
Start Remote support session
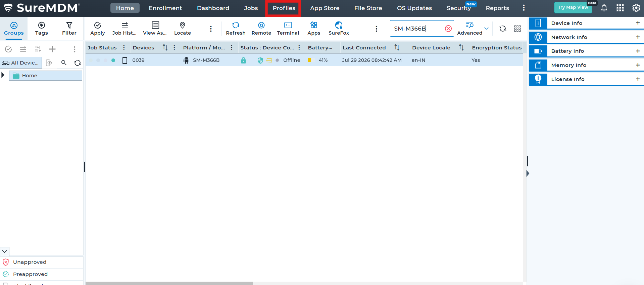coord(261,29)
